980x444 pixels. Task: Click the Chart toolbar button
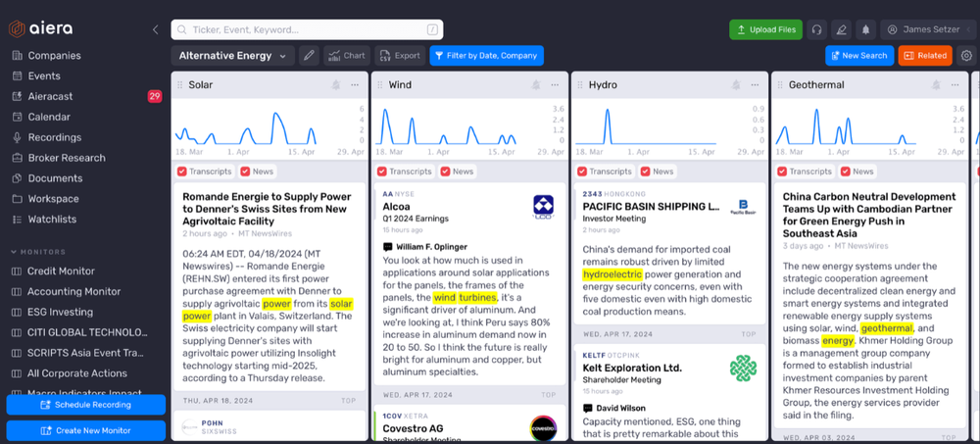pos(347,56)
